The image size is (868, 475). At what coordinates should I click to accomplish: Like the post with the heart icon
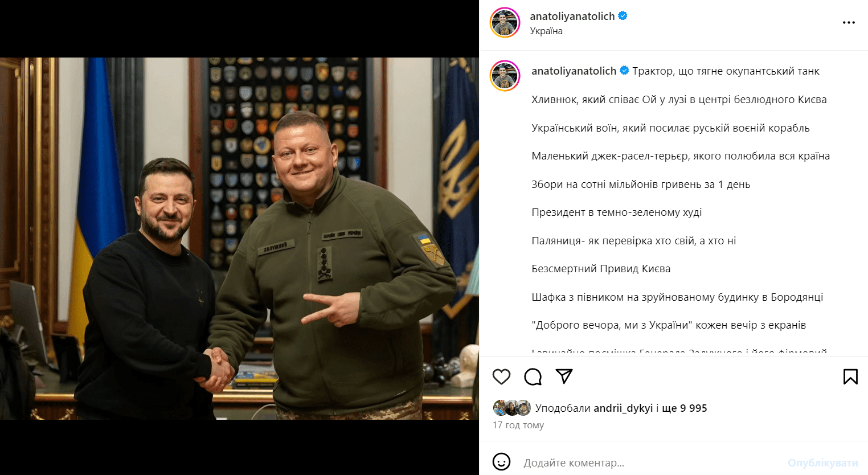tap(501, 376)
